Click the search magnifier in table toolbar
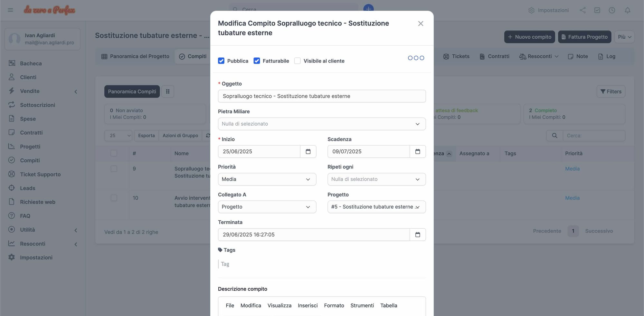 [x=554, y=136]
